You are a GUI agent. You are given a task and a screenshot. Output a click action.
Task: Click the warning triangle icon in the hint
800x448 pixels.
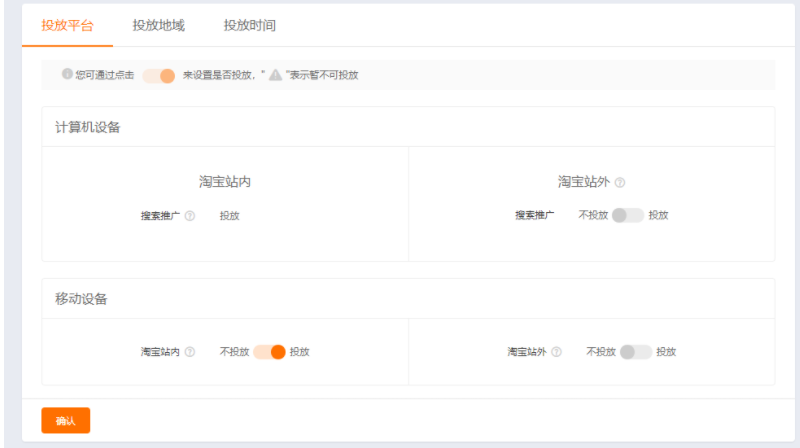coord(275,75)
